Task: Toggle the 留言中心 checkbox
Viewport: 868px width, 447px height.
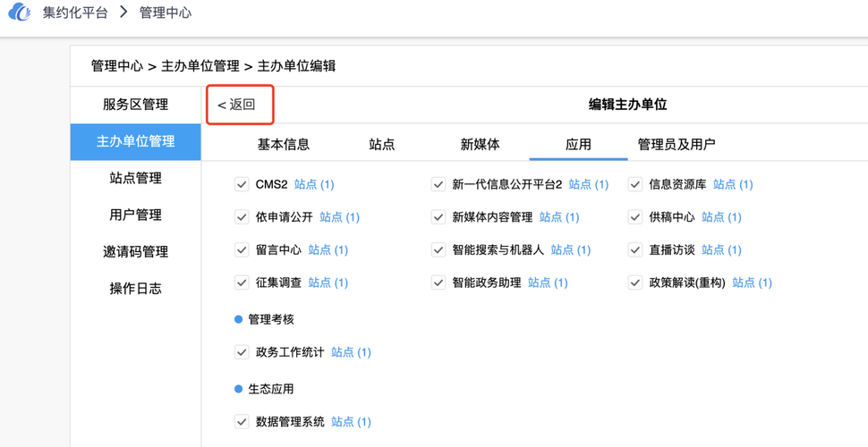Action: click(x=242, y=249)
